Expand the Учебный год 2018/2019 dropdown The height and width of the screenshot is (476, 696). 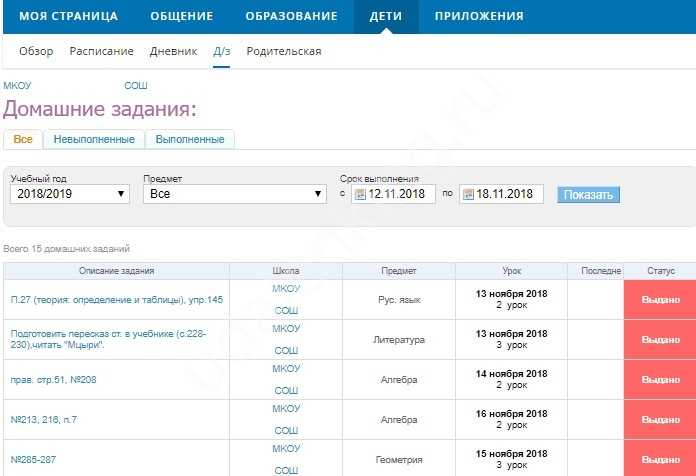(x=70, y=194)
